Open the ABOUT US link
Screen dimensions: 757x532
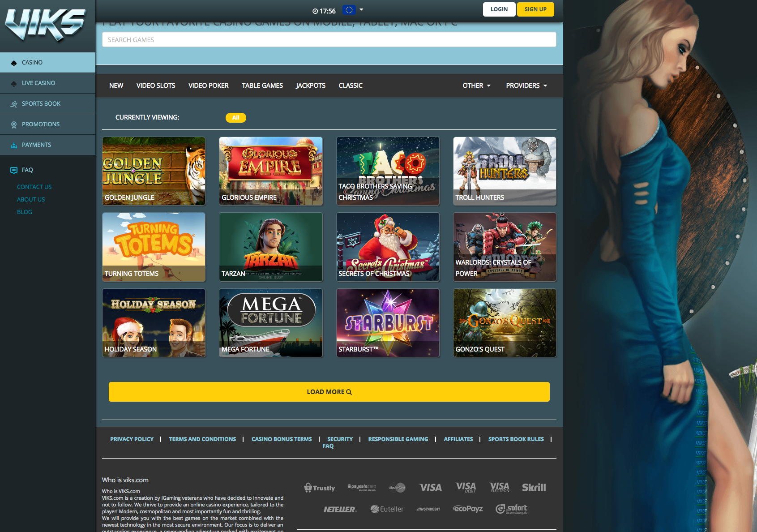coord(31,200)
